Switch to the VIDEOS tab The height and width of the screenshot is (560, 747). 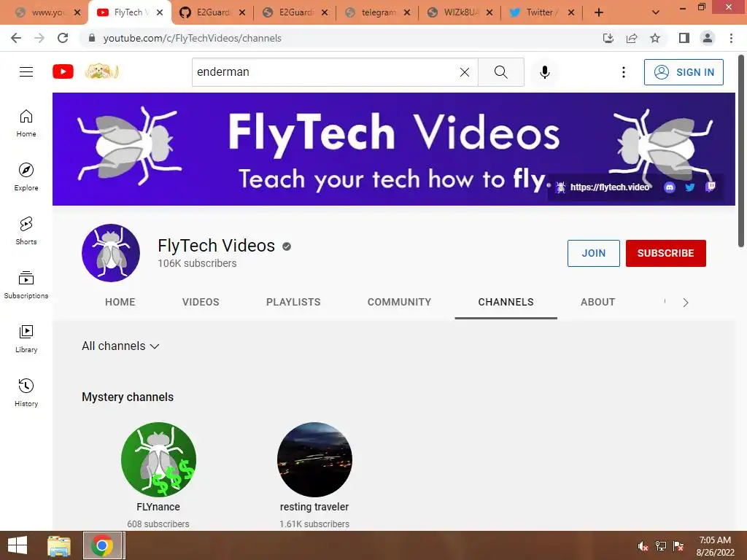(x=201, y=302)
